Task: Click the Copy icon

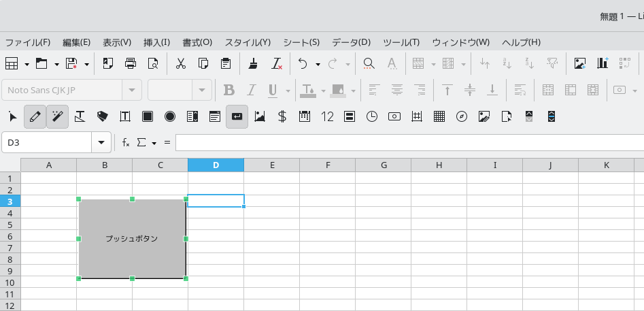Action: [x=203, y=63]
